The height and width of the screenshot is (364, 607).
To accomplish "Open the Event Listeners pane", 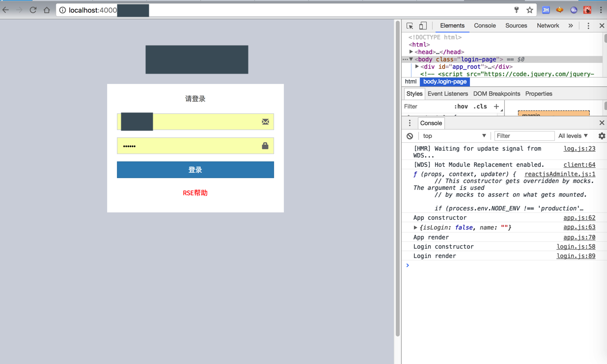I will pos(447,94).
